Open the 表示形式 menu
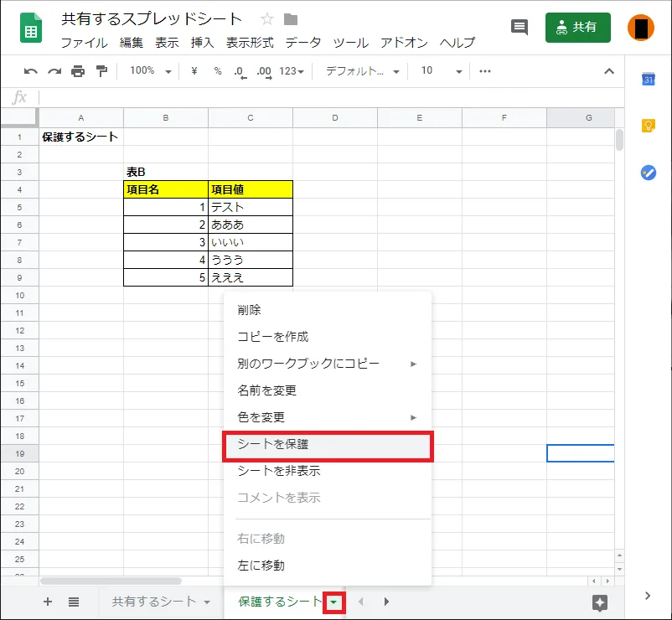Viewport: 672px width, 620px height. point(250,43)
